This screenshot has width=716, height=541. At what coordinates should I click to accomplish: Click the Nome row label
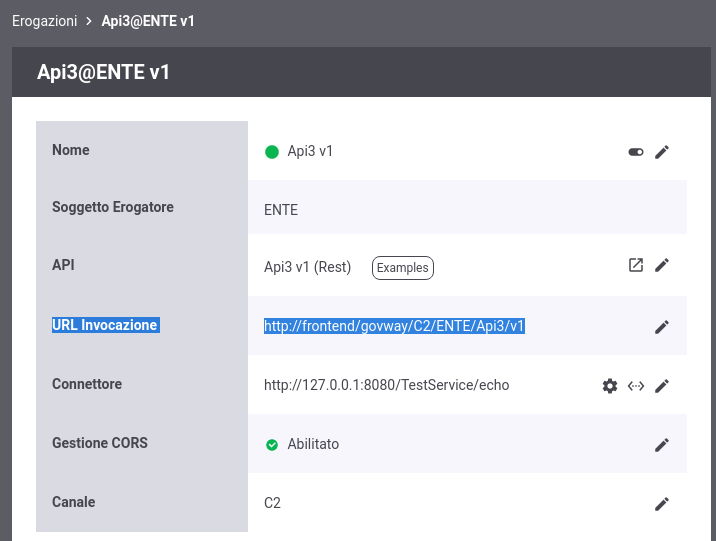coord(71,150)
